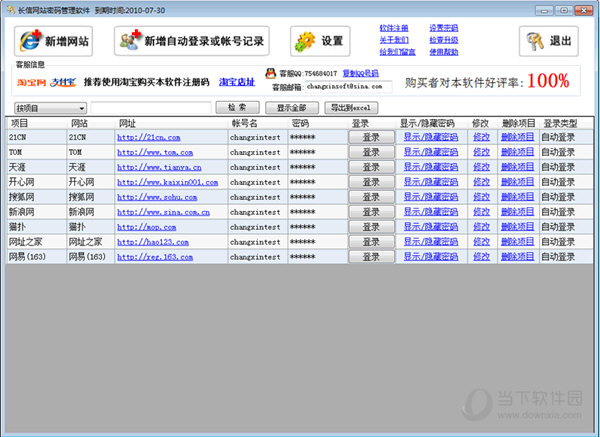The height and width of the screenshot is (437, 600).
Task: Open the http://www.sina.com.cn link
Action: pos(163,212)
